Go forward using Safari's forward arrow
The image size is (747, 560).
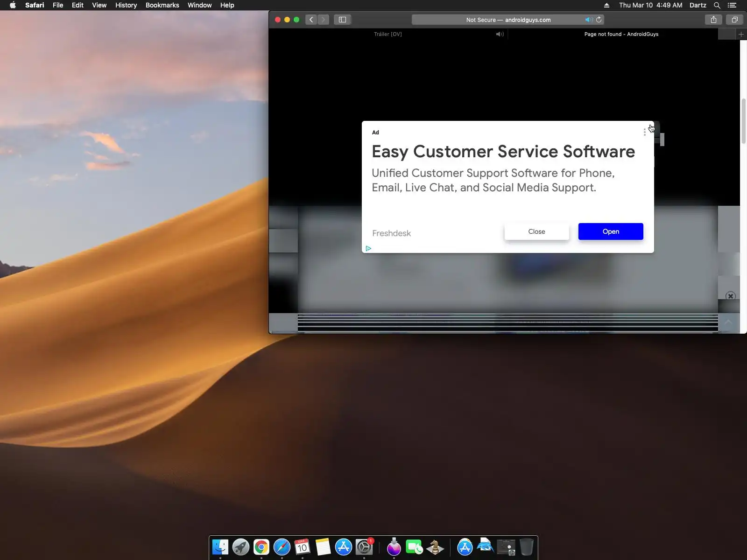(x=323, y=20)
